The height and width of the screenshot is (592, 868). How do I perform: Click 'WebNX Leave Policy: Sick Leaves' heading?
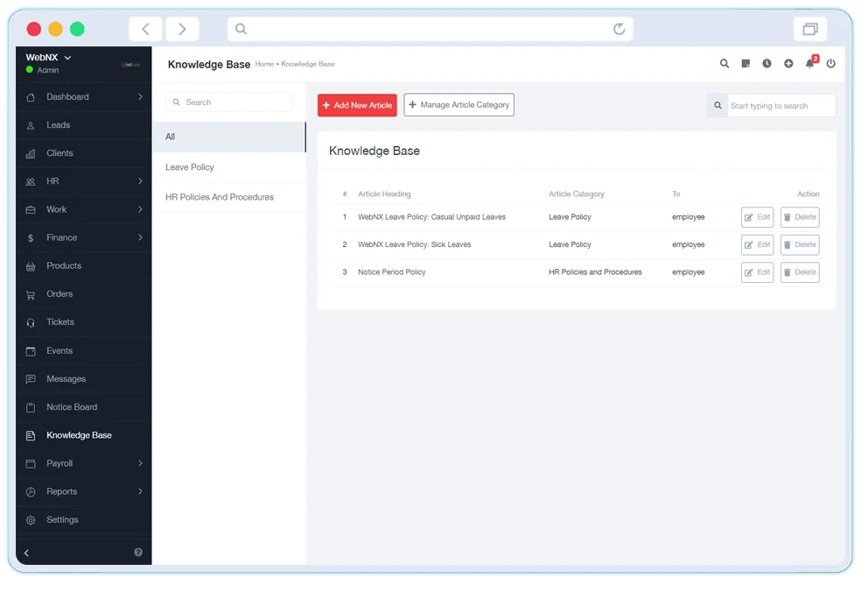pos(415,245)
